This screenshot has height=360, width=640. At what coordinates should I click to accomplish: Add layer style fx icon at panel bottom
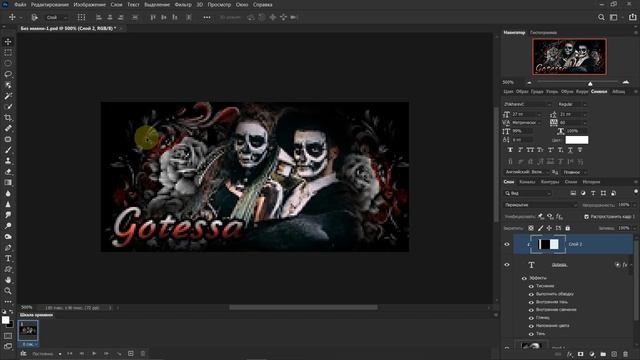click(569, 354)
